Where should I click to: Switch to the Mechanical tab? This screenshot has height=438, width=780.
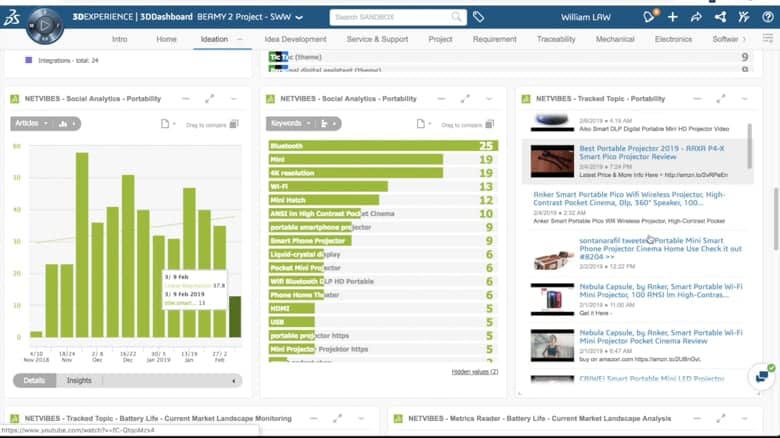(615, 39)
